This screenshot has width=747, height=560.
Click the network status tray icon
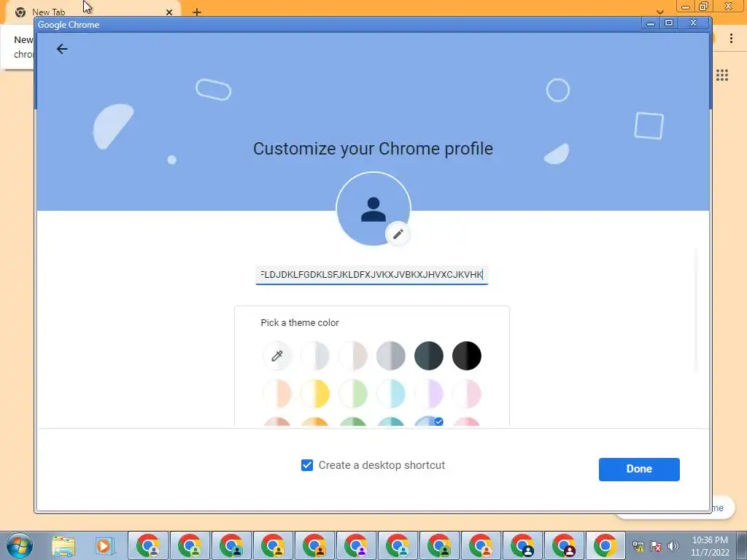tap(638, 546)
